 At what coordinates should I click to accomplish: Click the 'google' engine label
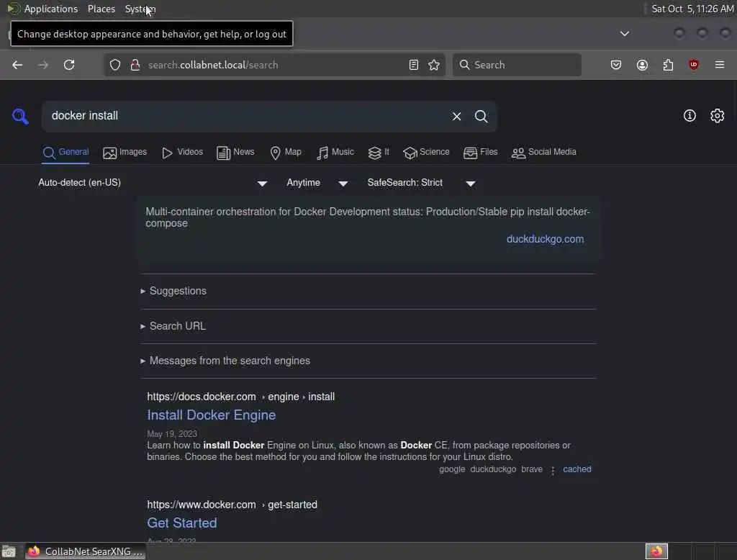click(452, 469)
